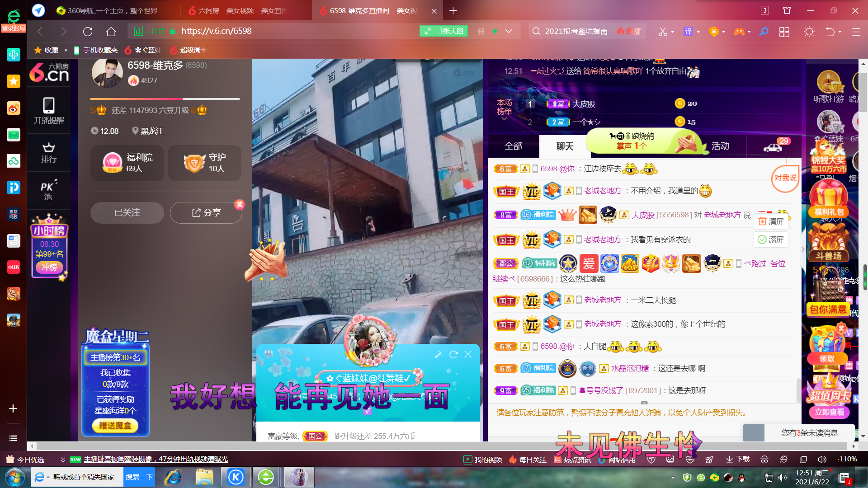Toggle night mode sun icon

coord(809,32)
